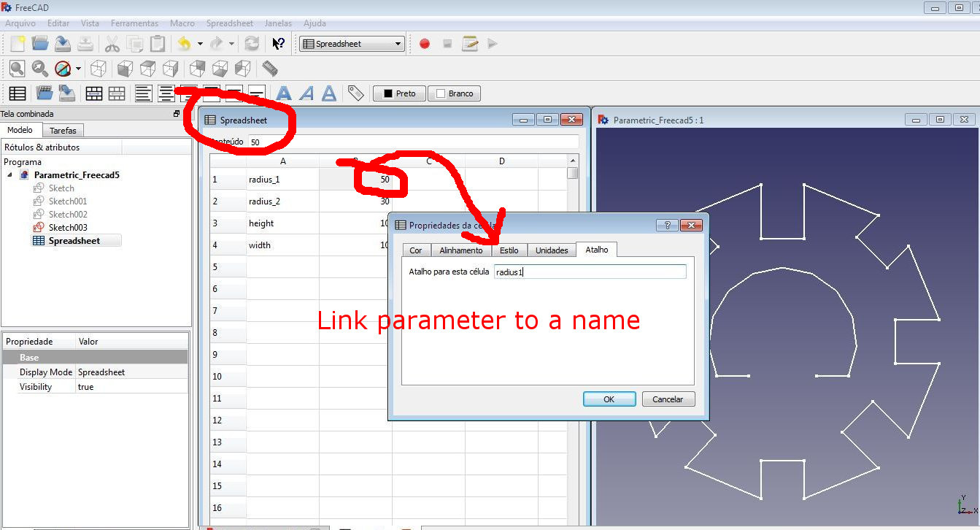Pick Preto text color swatch
The image size is (980, 530).
399,93
